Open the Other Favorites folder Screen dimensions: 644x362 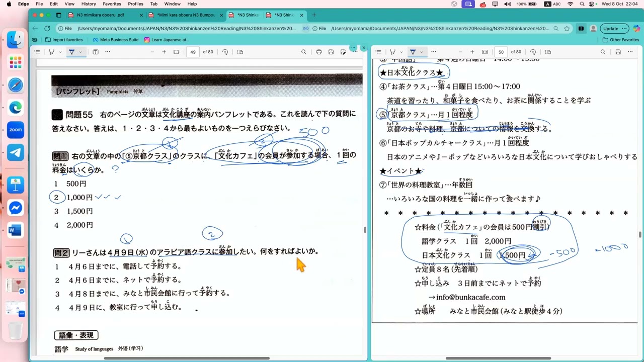tap(620, 40)
